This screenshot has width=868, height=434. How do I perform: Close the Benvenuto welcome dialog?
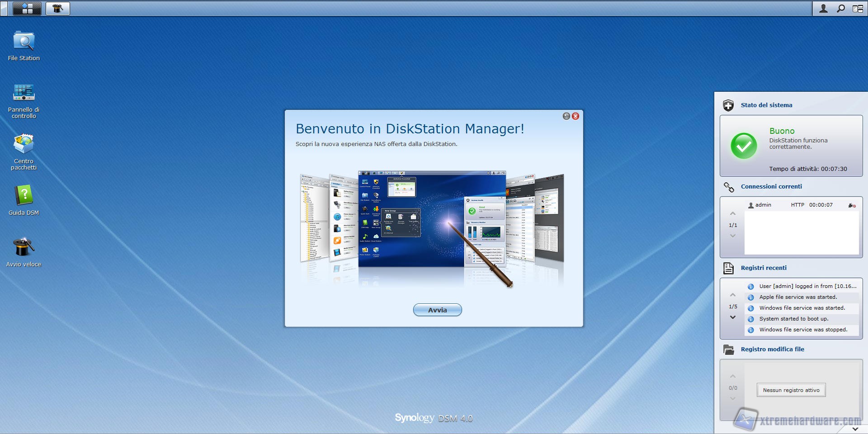576,116
